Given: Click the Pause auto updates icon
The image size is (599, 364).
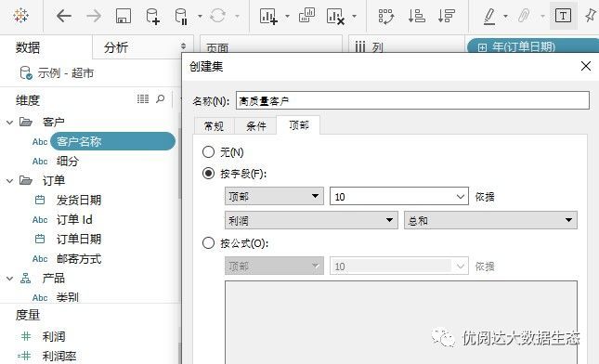Looking at the screenshot, I should tap(181, 17).
